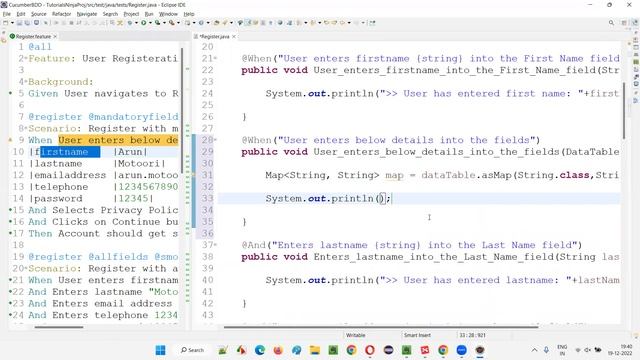Image resolution: width=640 pixels, height=360 pixels.
Task: Open the Navigate menu
Action: 87,14
